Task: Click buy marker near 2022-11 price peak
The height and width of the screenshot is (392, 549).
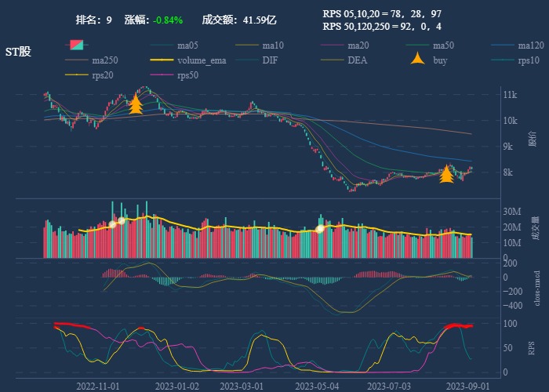Action: [136, 104]
